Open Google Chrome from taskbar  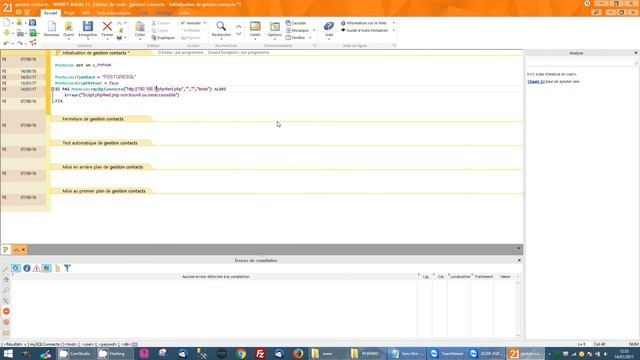(241, 354)
